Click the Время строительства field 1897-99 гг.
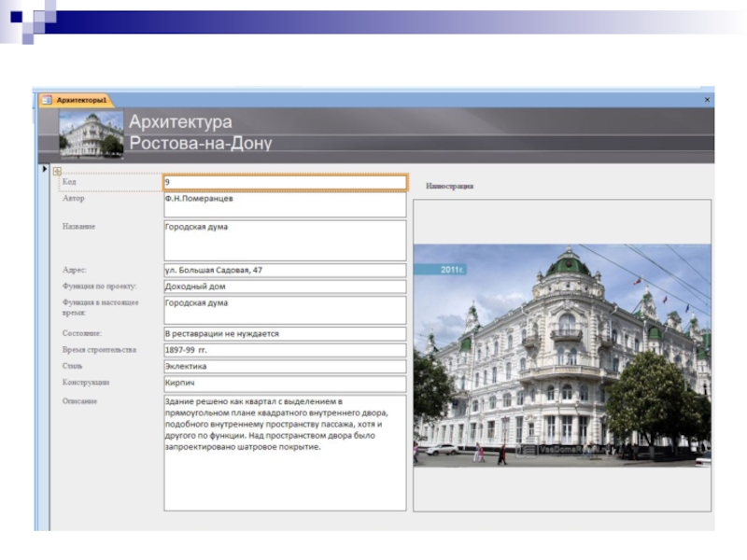The width and height of the screenshot is (747, 560). click(285, 350)
